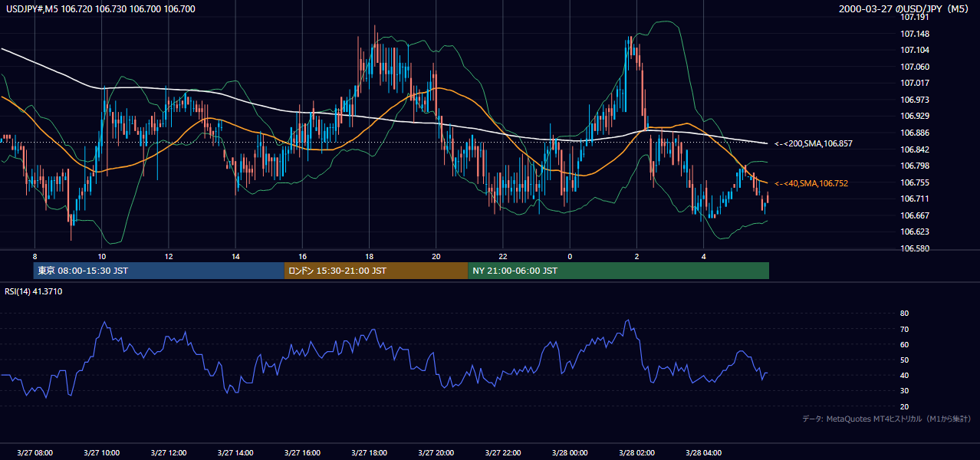Image resolution: width=980 pixels, height=460 pixels.
Task: Click the price axis value 106.755
Action: tap(916, 182)
